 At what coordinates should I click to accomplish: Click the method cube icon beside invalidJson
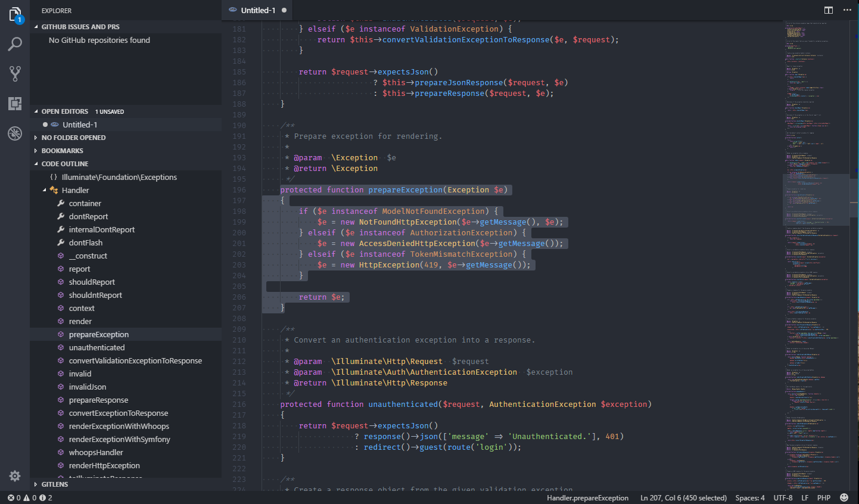pos(61,387)
